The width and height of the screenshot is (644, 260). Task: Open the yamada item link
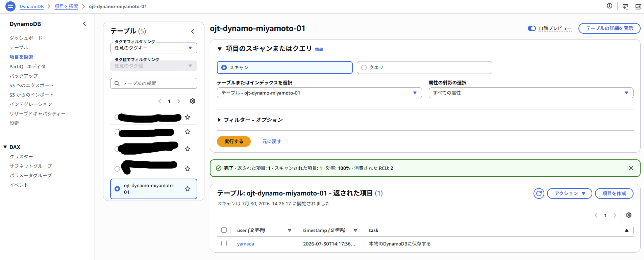246,244
